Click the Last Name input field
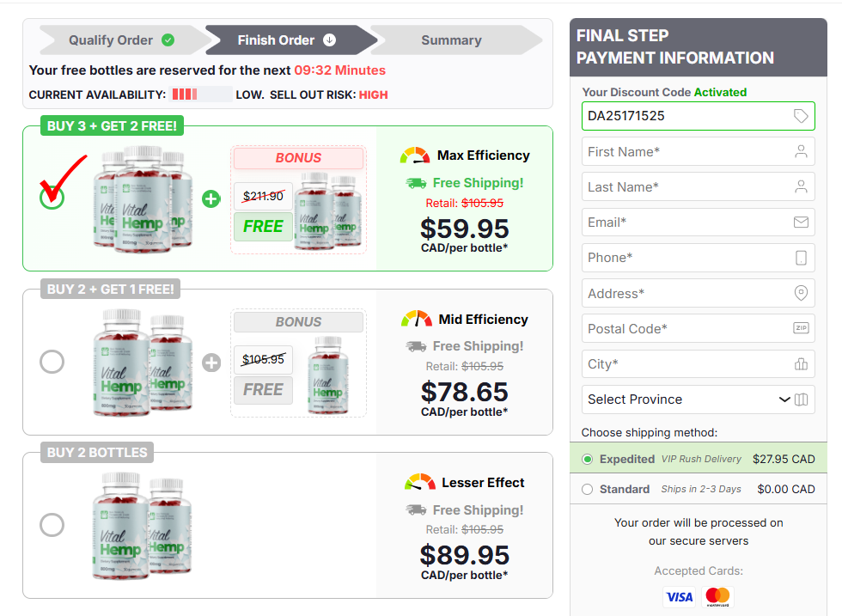 [x=687, y=187]
